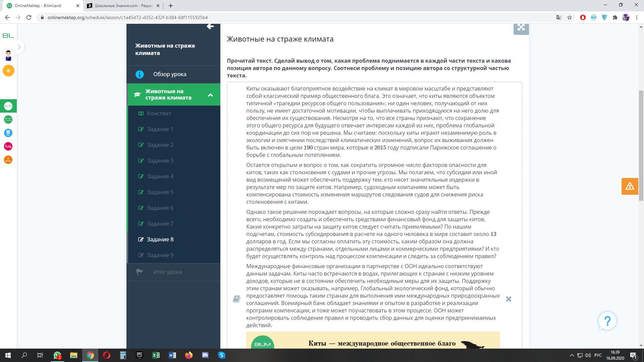The width and height of the screenshot is (644, 362).
Task: Click the back arrow in lesson sidebar
Action: (210, 26)
